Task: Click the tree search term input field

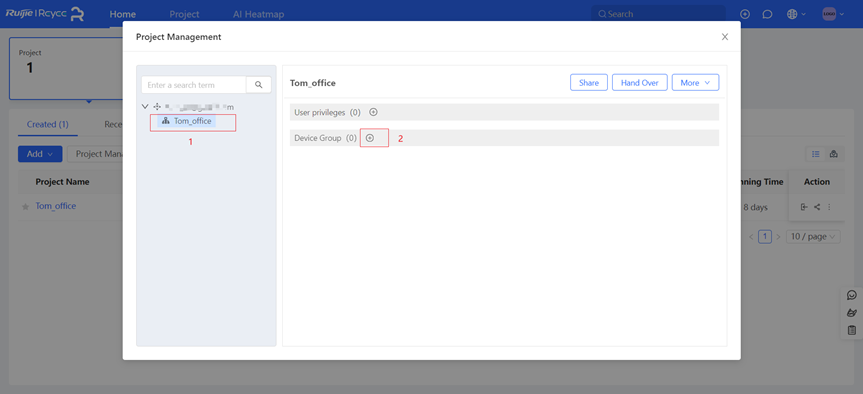Action: pos(194,85)
